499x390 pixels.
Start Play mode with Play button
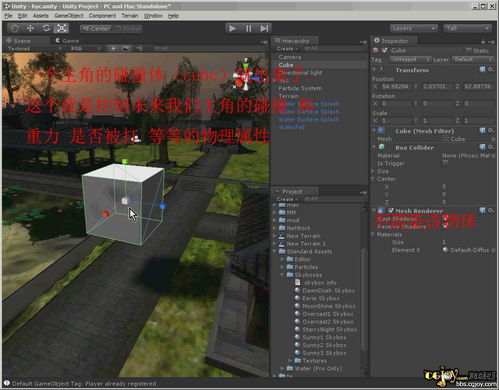[232, 29]
